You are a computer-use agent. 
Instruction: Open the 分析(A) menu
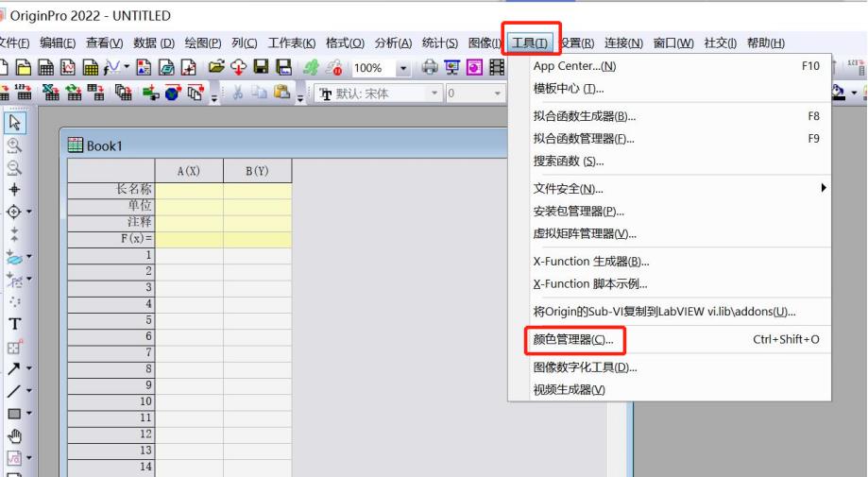393,43
